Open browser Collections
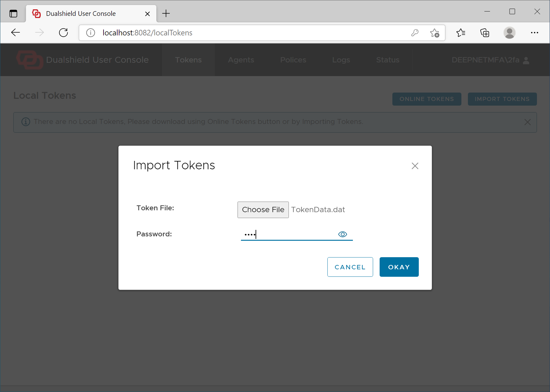The image size is (550, 392). point(485,33)
